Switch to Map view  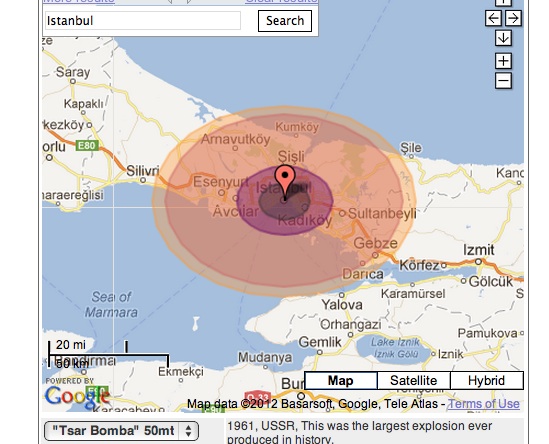(341, 381)
